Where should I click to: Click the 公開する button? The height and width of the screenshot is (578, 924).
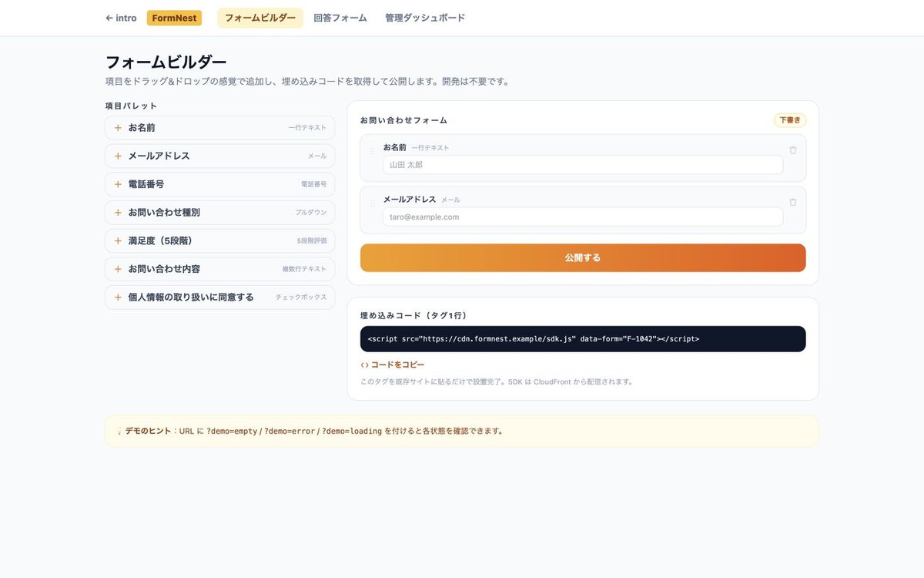583,258
